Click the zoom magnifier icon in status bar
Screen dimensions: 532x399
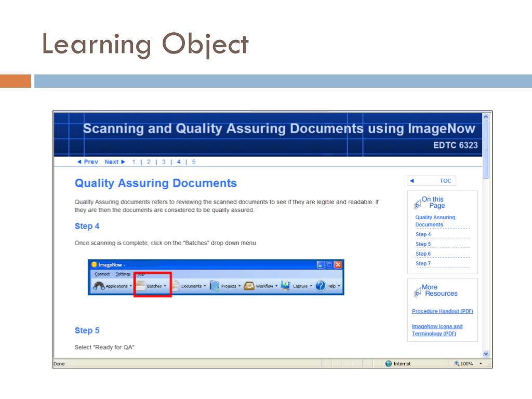pos(457,363)
